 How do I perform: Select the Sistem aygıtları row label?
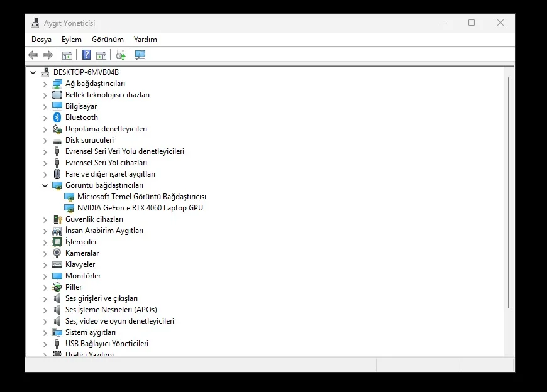click(91, 332)
